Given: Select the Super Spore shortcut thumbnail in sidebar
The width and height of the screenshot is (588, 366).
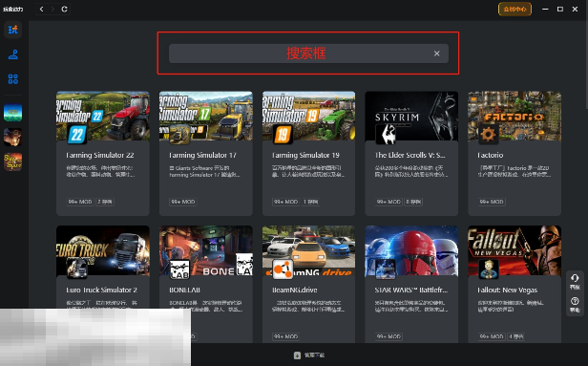Looking at the screenshot, I should (13, 161).
